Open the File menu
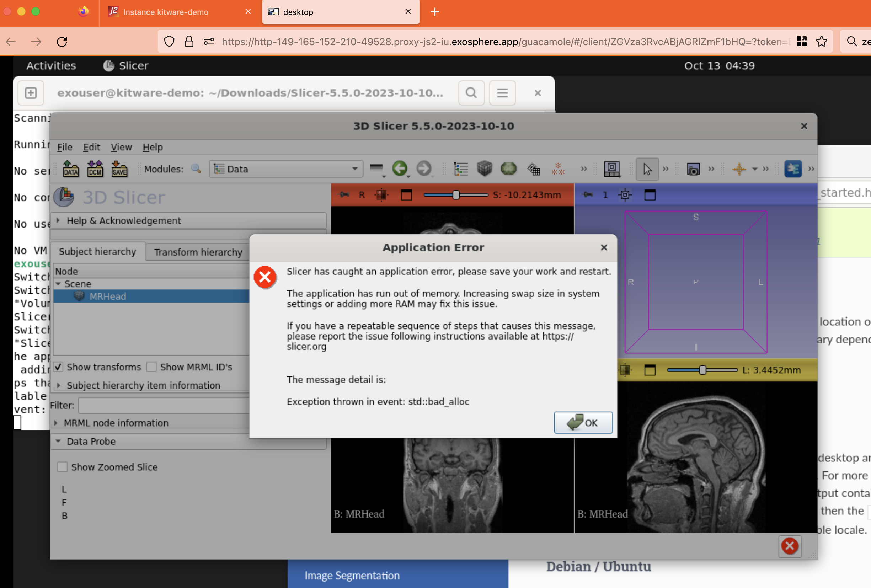The image size is (871, 588). pyautogui.click(x=64, y=147)
